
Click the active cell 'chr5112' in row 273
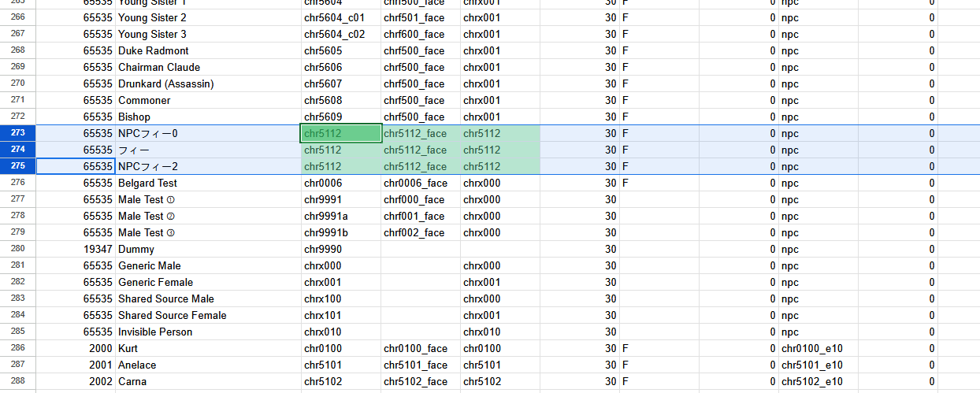pyautogui.click(x=341, y=133)
